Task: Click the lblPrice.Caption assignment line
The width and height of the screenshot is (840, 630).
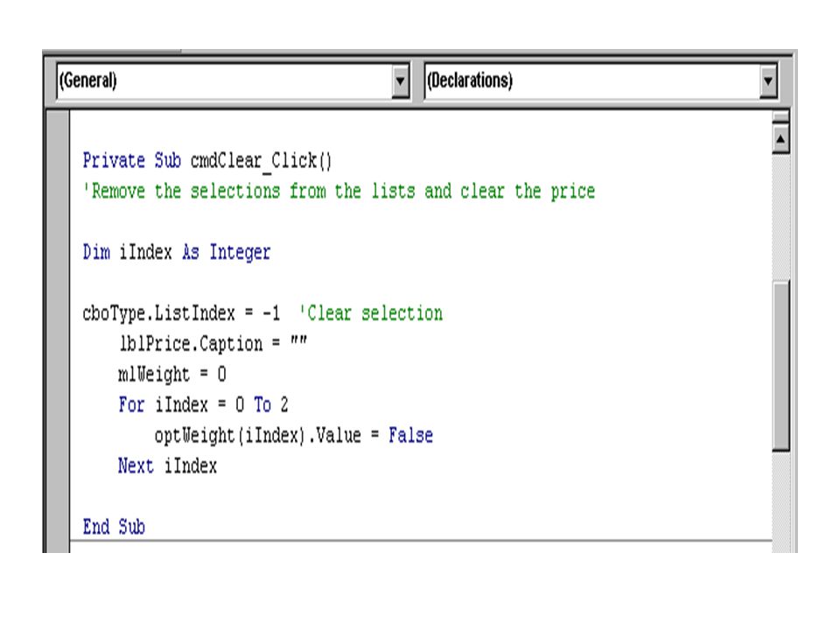Action: [213, 343]
